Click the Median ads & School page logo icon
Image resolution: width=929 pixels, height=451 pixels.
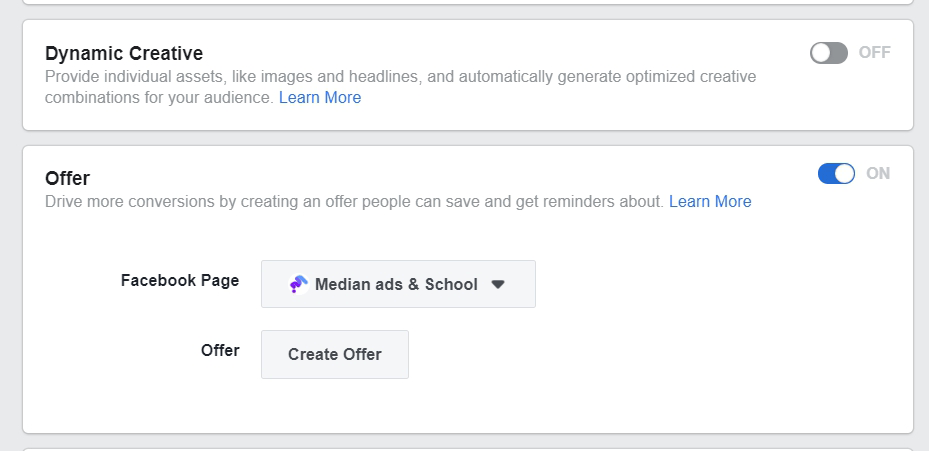click(298, 284)
